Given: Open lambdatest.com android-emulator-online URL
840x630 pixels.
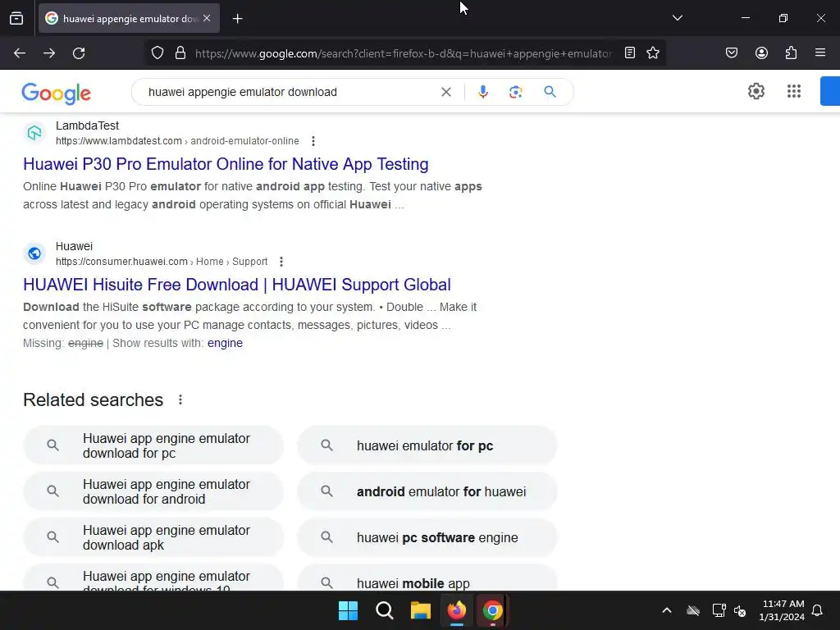Looking at the screenshot, I should [x=177, y=141].
